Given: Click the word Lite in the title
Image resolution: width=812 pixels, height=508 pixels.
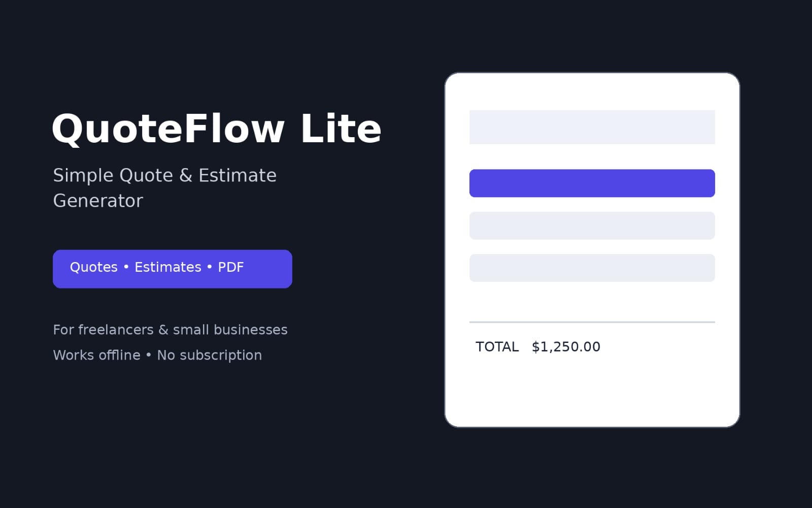Looking at the screenshot, I should 341,129.
